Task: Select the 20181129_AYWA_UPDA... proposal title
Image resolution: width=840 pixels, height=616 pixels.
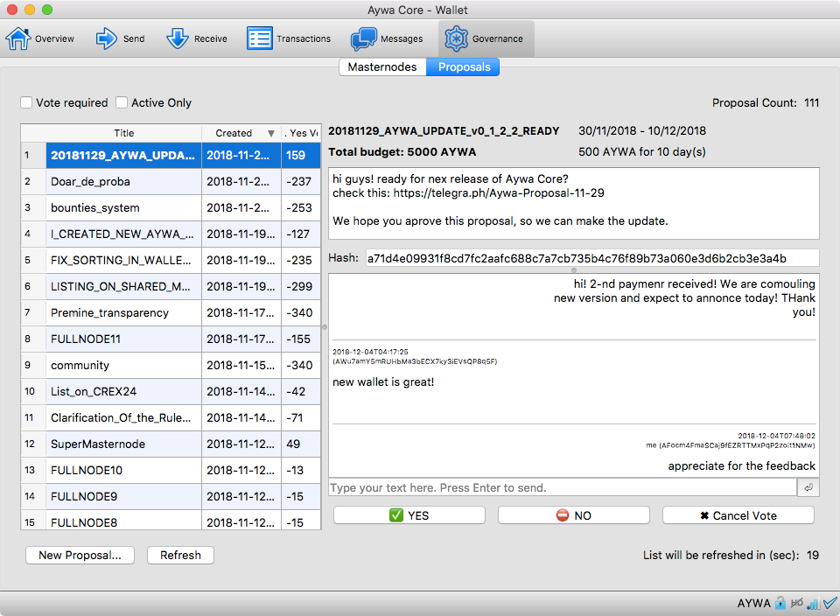Action: pos(123,156)
